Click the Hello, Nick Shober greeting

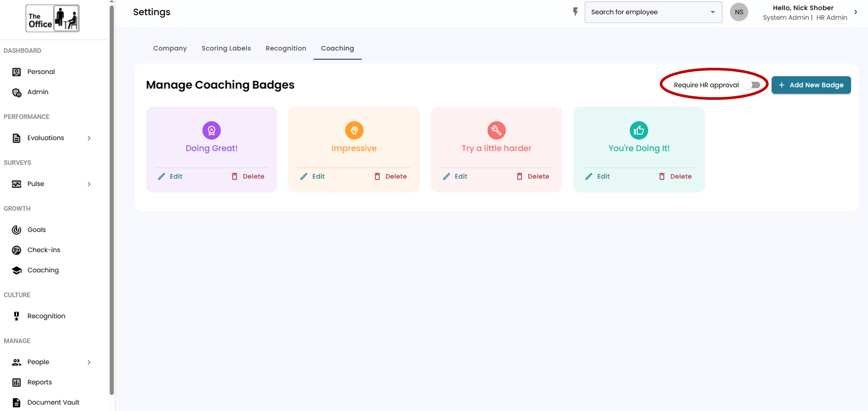pyautogui.click(x=803, y=8)
